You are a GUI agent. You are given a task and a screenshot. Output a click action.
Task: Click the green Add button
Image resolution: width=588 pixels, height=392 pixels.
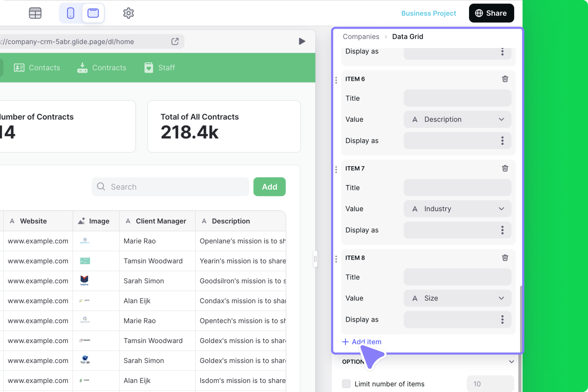[x=269, y=187]
